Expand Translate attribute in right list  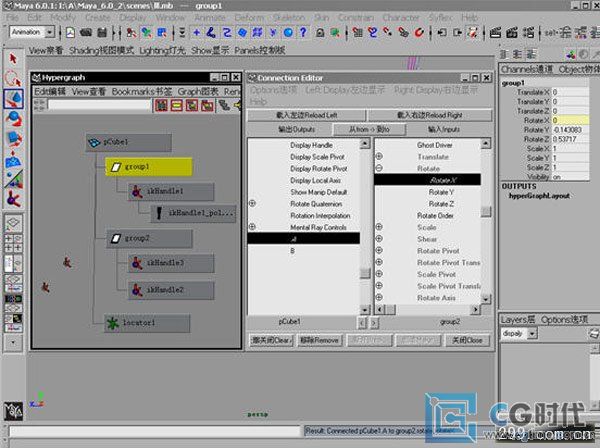click(379, 156)
